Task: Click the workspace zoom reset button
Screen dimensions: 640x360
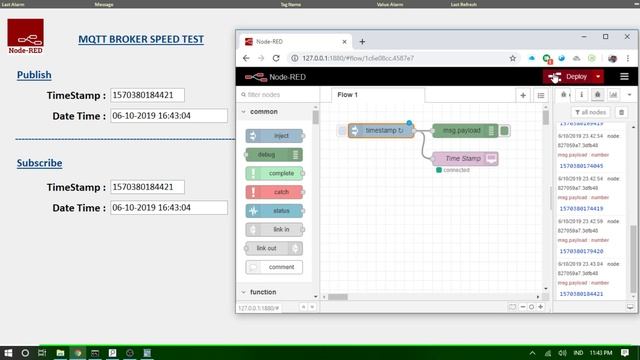Action: click(x=531, y=307)
